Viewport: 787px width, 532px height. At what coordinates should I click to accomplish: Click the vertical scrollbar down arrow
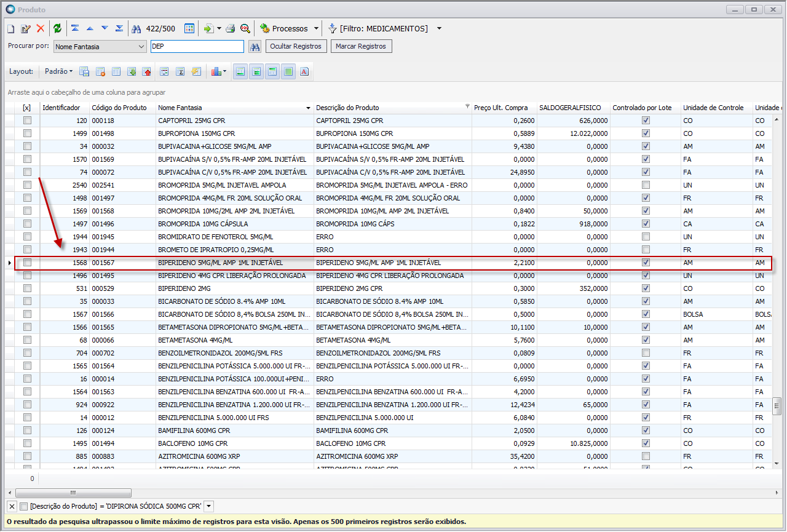click(777, 464)
